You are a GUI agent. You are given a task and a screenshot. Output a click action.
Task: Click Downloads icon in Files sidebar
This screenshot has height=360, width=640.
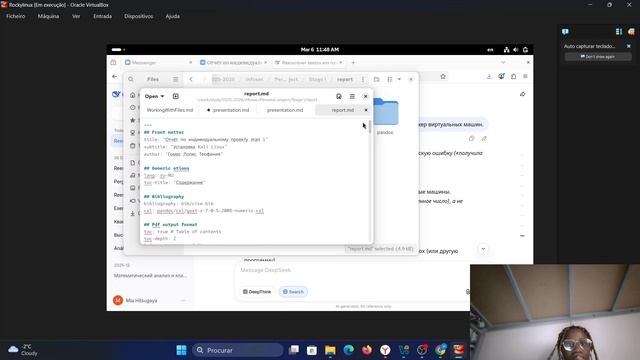point(133,213)
